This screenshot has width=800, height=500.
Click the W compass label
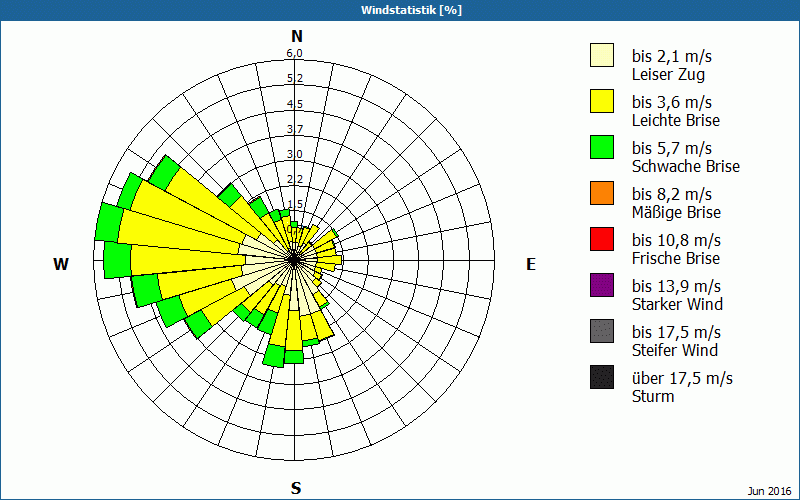coord(61,264)
